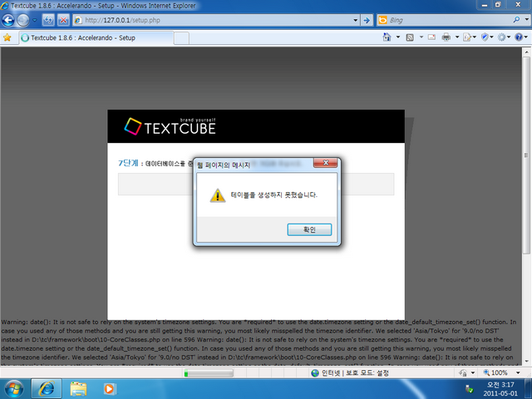Image resolution: width=532 pixels, height=399 pixels.
Task: Select the Textcube 1.8.6 Setup tab
Action: tap(96, 38)
